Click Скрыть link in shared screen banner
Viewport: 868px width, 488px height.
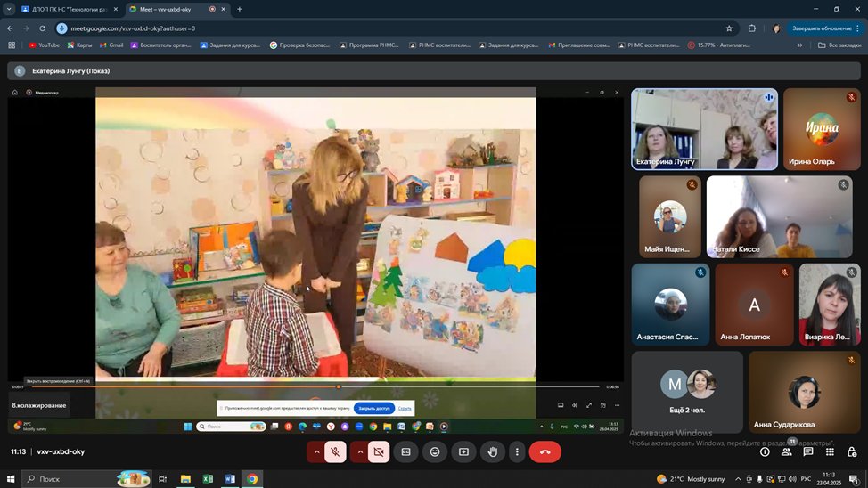[x=405, y=409]
